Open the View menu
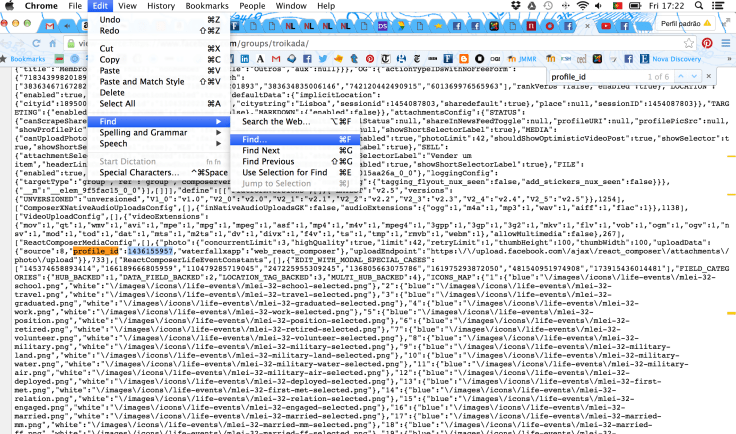Screen dimensions: 736x434 click(127, 6)
